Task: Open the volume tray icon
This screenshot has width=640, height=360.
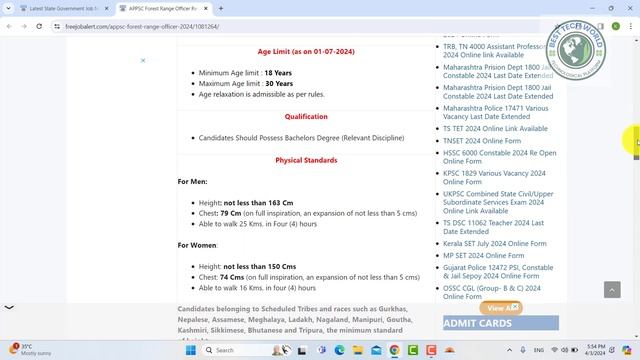Action: [564, 350]
